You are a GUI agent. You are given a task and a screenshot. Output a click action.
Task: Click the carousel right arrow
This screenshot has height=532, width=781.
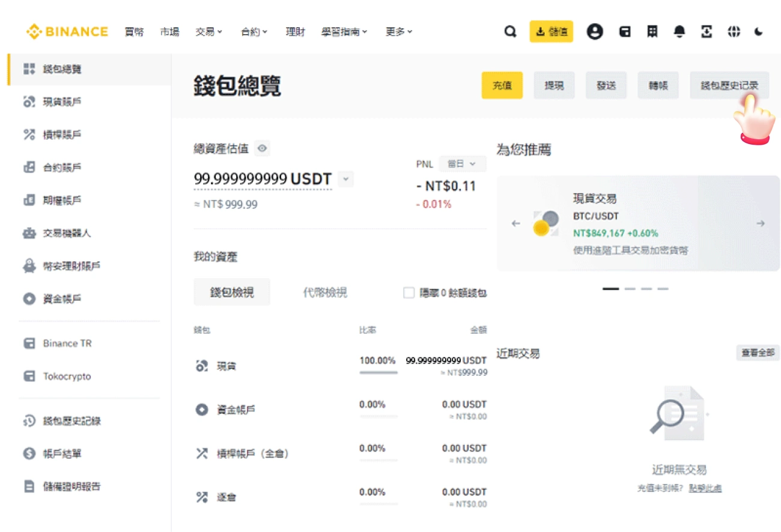click(761, 223)
